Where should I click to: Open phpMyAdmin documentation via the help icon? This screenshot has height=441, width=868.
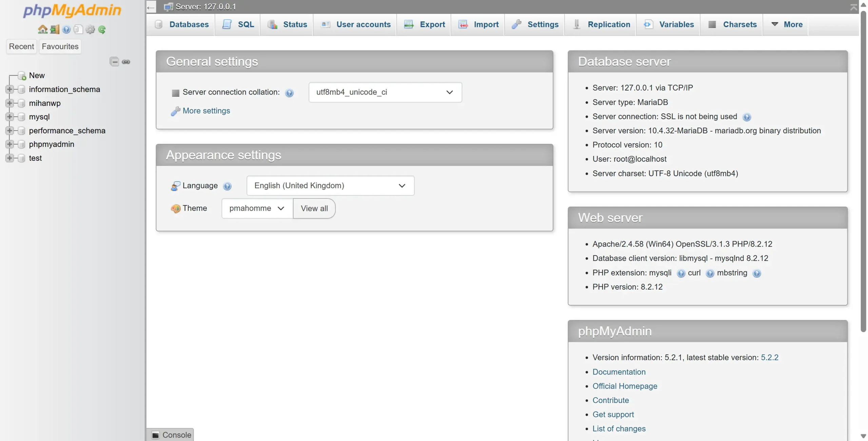point(66,30)
